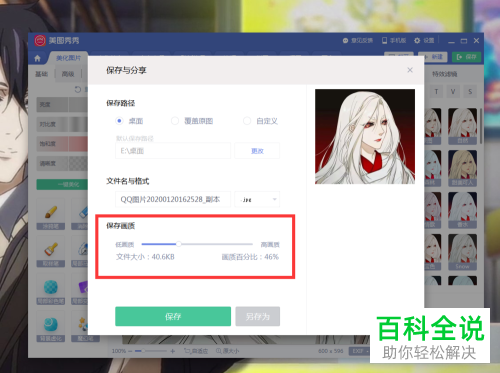Click the filter list vertical scrollbar

481,127
